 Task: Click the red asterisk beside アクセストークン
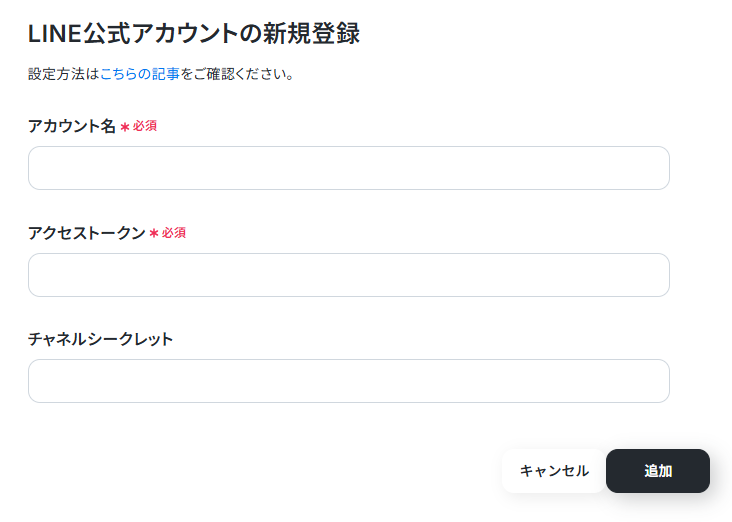154,233
